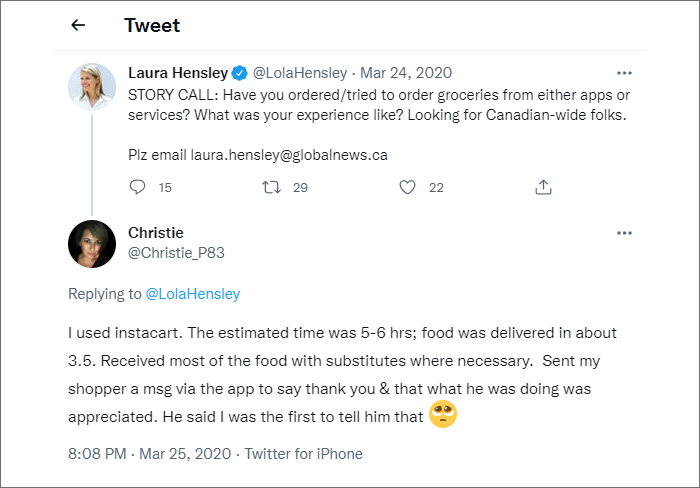Open the @Christie_P83 handle
This screenshot has height=488, width=700.
[x=176, y=253]
